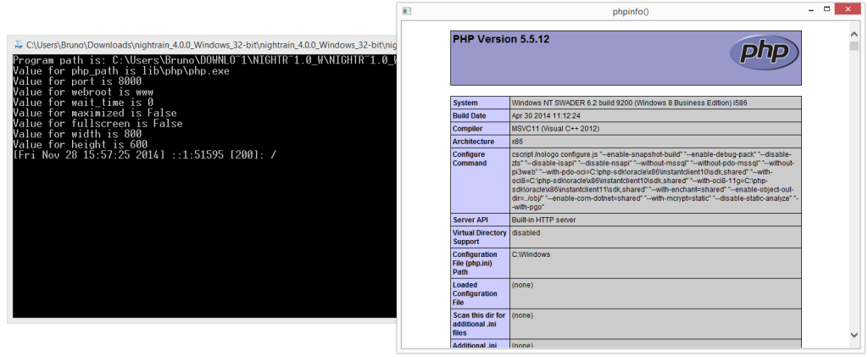The image size is (868, 357).
Task: Click the phpinfo() title bar text
Action: 630,11
